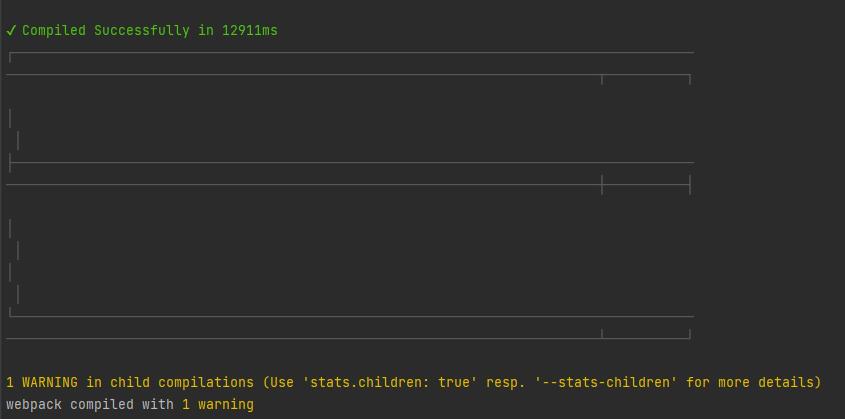
Task: Click the yellow '1 warning' on last line
Action: pos(218,405)
